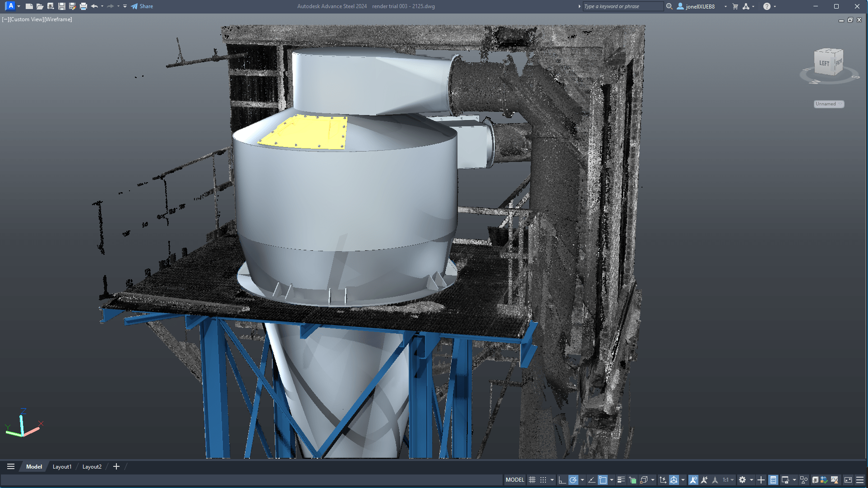Switch to Layout2 tab
Viewport: 868px width, 488px height.
(92, 467)
